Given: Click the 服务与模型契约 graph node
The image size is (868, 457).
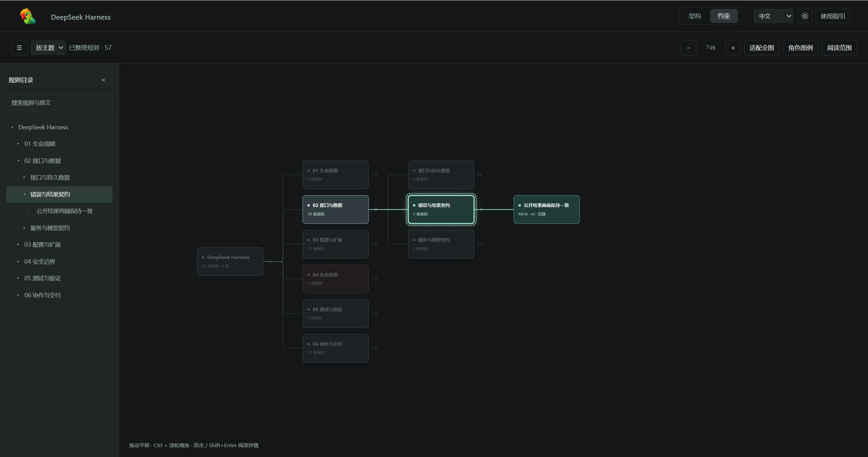Looking at the screenshot, I should pos(441,244).
